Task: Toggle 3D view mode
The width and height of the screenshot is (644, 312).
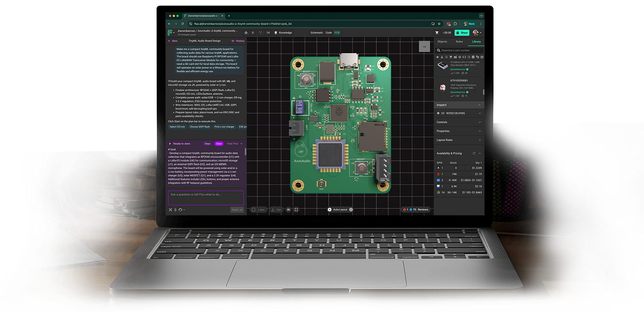Action: point(288,210)
